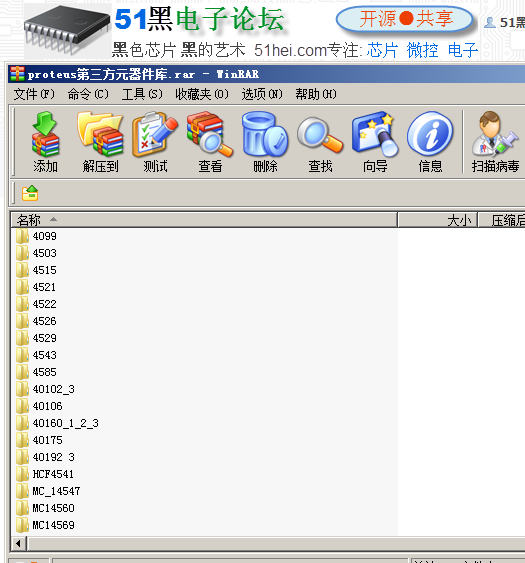The width and height of the screenshot is (525, 563).
Task: Open the File (文件) menu
Action: pos(34,94)
